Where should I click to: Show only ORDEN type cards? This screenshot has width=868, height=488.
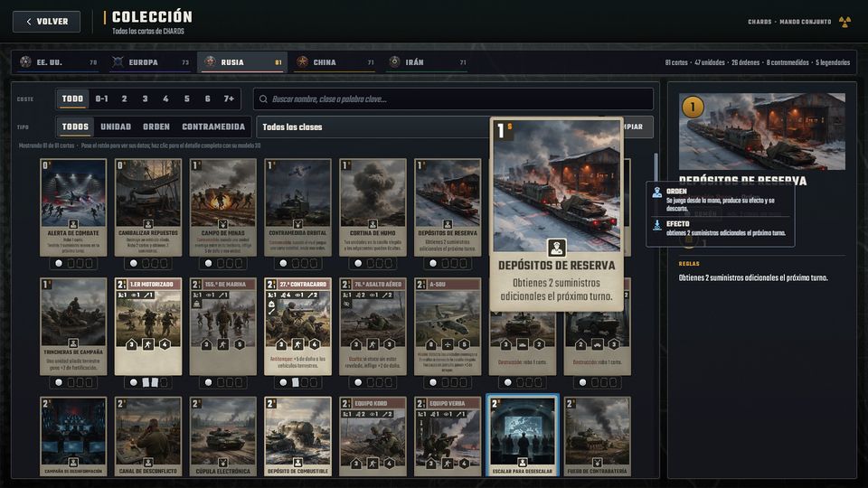[x=156, y=127]
